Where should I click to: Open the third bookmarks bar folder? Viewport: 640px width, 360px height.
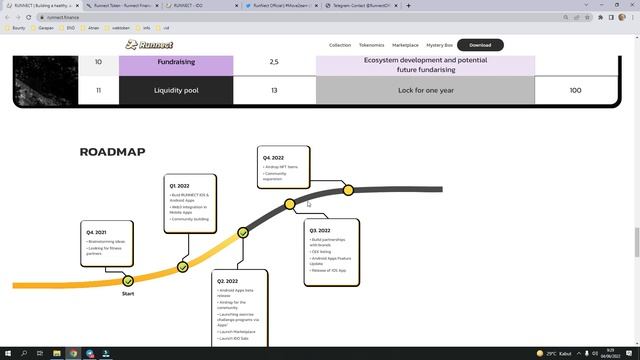[67, 28]
